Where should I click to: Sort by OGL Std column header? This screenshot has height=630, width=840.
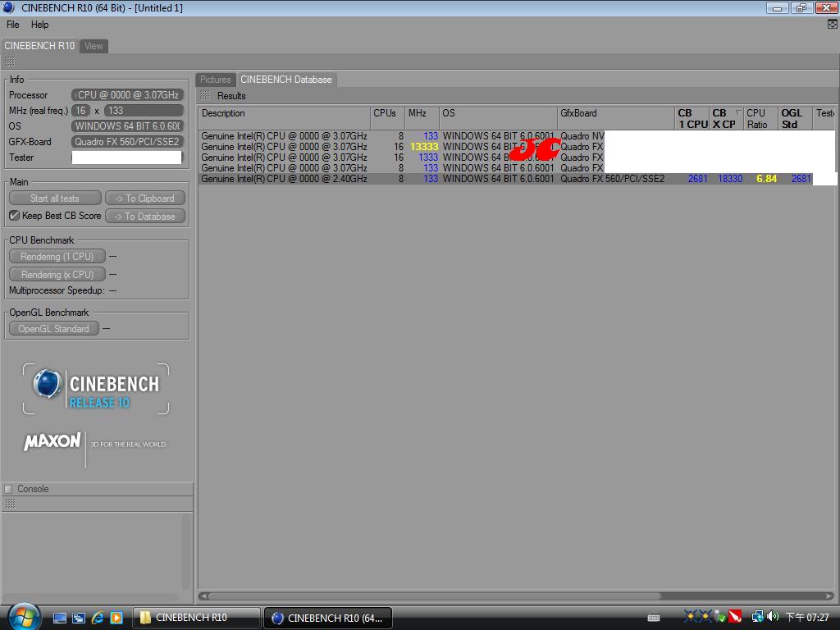795,118
